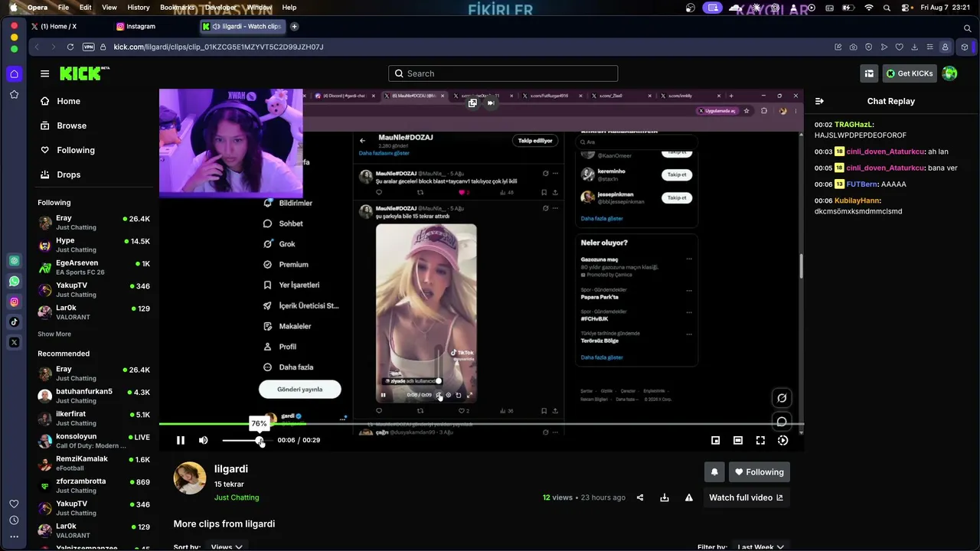The image size is (980, 551).
Task: Focus the Kick search field
Action: pos(503,73)
